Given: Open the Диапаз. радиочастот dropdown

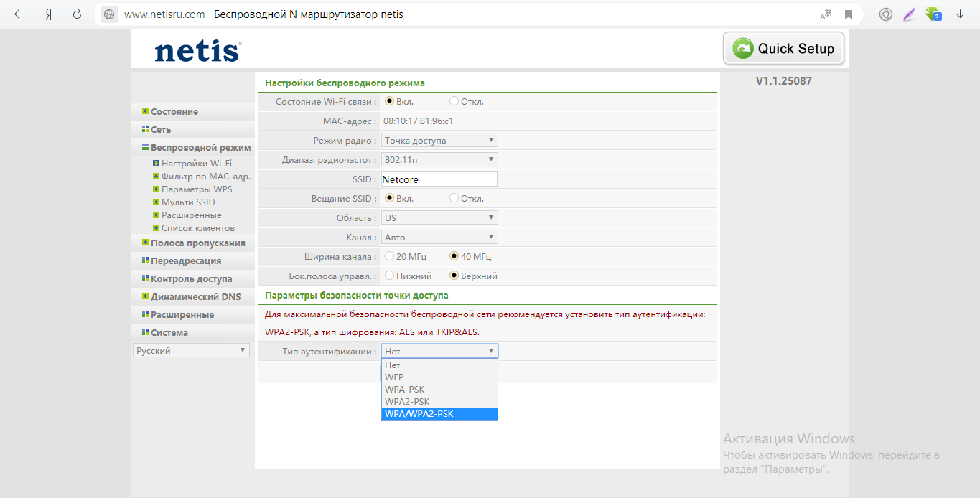Looking at the screenshot, I should click(x=439, y=159).
